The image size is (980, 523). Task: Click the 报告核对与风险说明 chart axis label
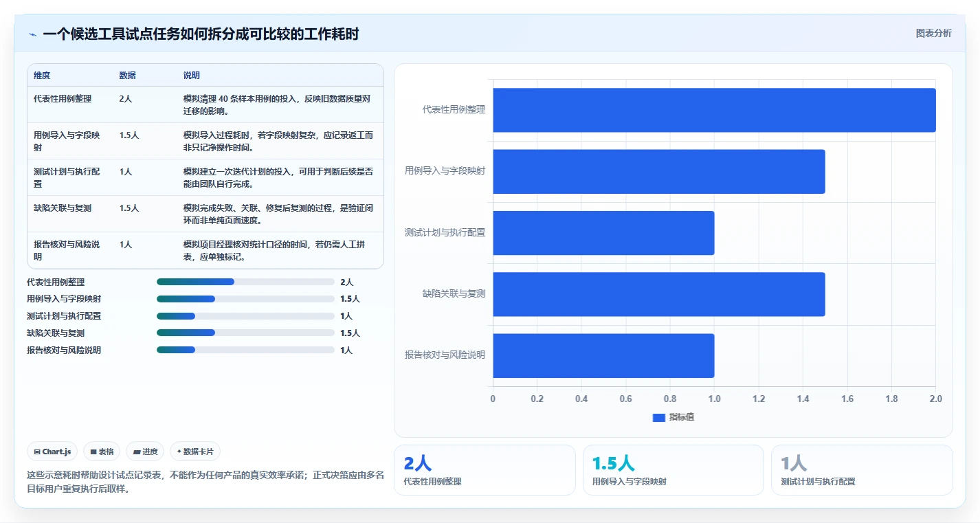point(445,355)
